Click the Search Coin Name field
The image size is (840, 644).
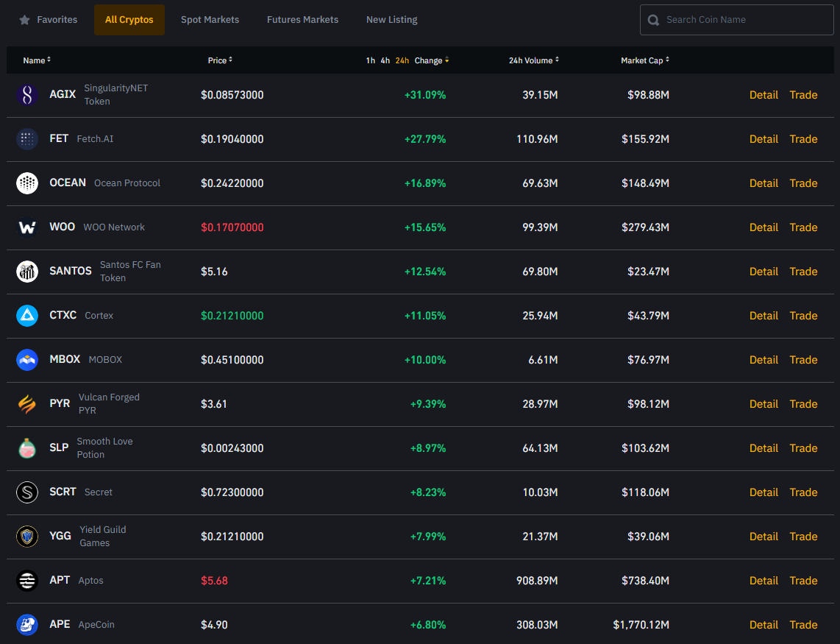(x=743, y=20)
